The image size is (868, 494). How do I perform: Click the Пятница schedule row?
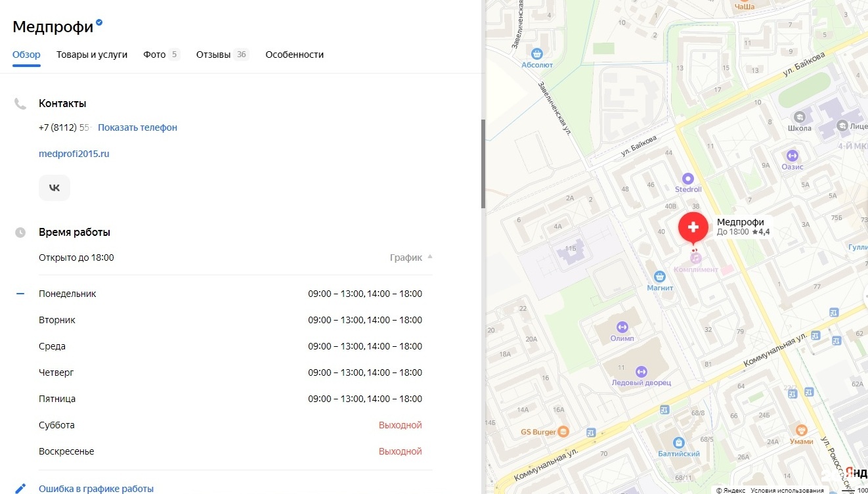click(230, 399)
